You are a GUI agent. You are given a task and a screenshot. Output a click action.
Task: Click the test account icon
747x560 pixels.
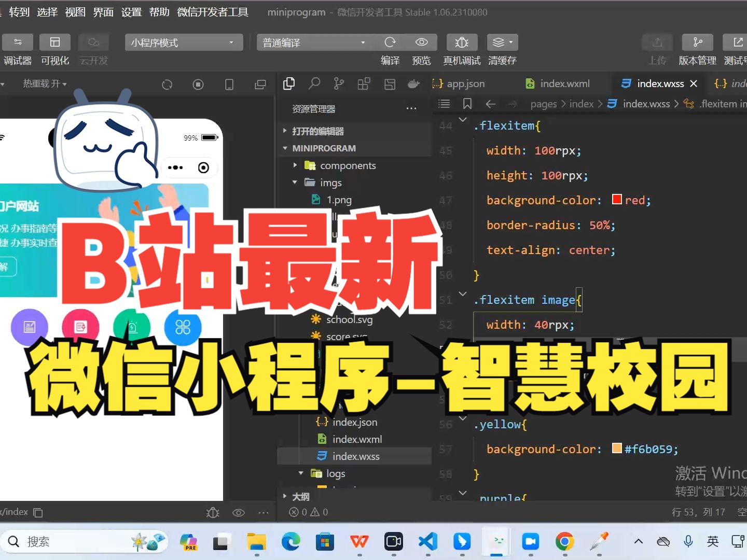coord(737,42)
